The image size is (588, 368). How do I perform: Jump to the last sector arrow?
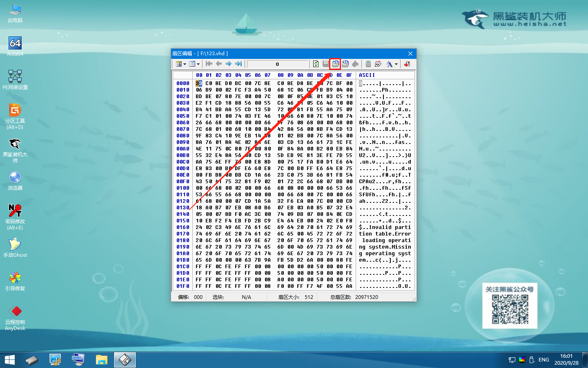(238, 64)
